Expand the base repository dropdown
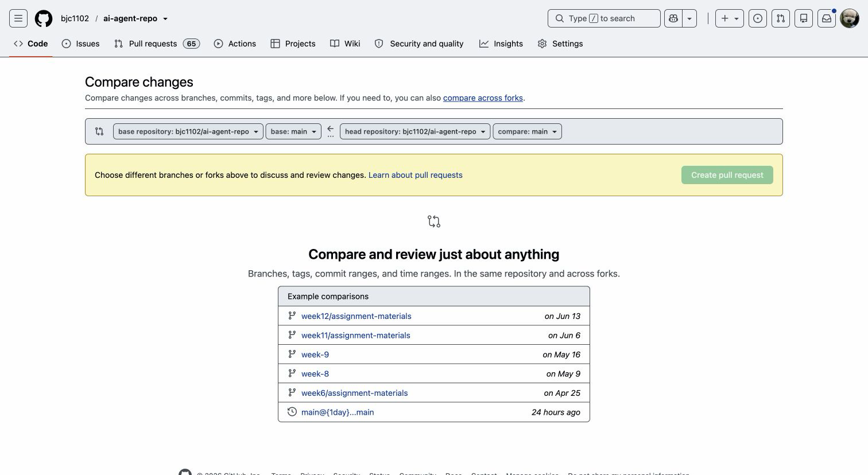Viewport: 868px width, 475px height. click(188, 131)
